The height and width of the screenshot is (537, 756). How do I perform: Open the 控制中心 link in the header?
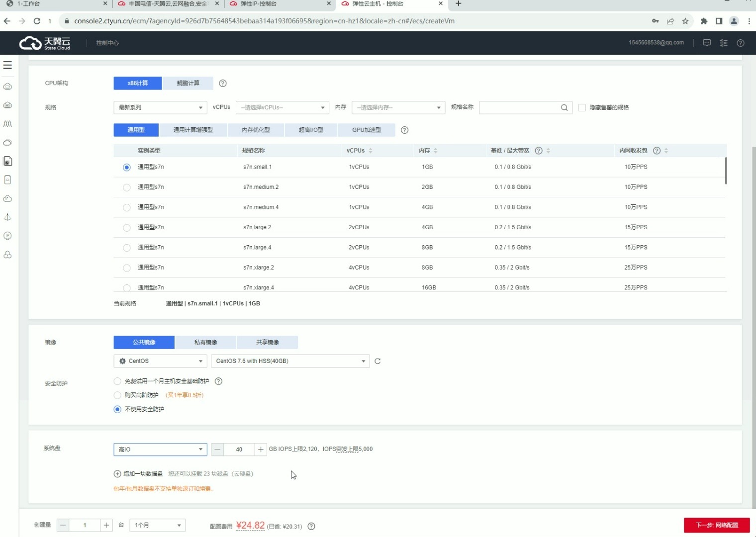pyautogui.click(x=107, y=43)
